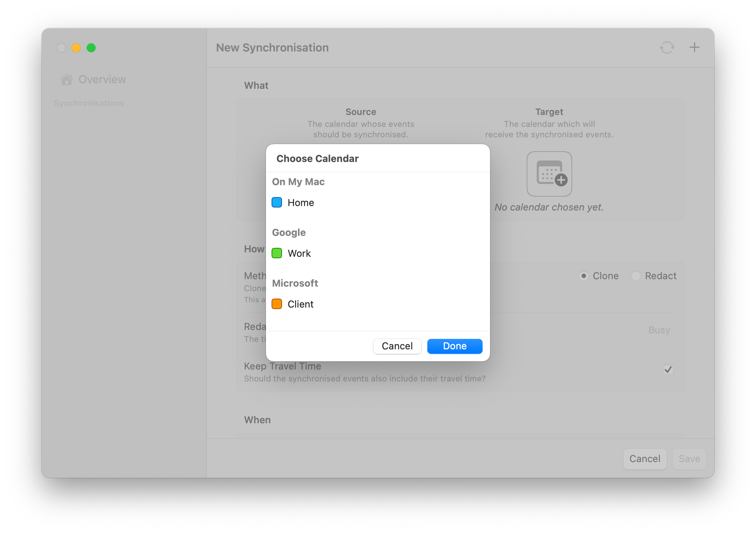The width and height of the screenshot is (756, 533).
Task: Click the orange Client calendar swatch
Action: tap(277, 304)
